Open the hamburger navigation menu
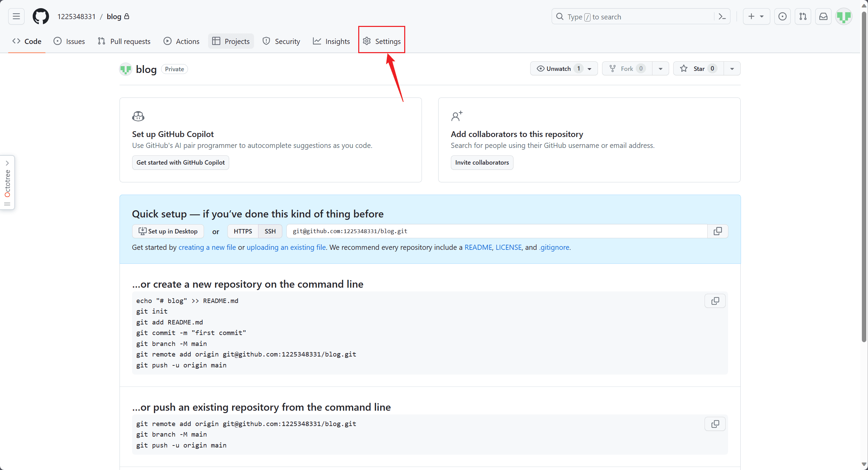Screen dimensions: 868x470 coord(16,16)
